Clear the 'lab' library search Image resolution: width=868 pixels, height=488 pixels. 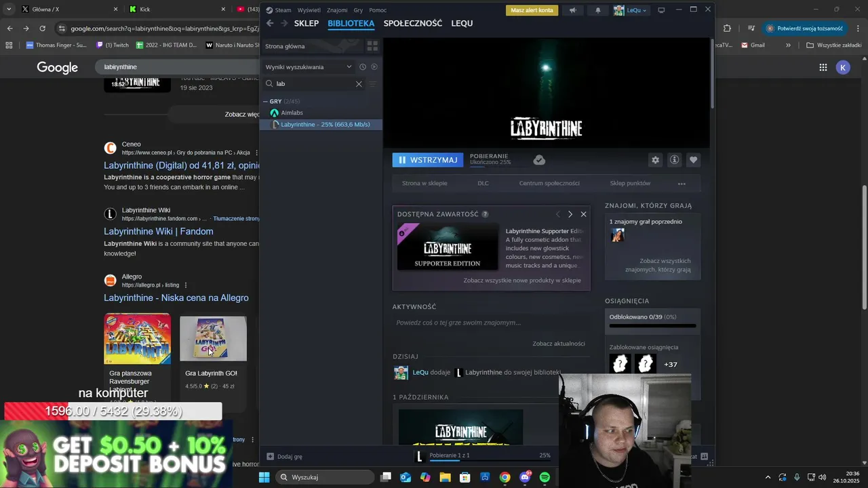(x=359, y=84)
